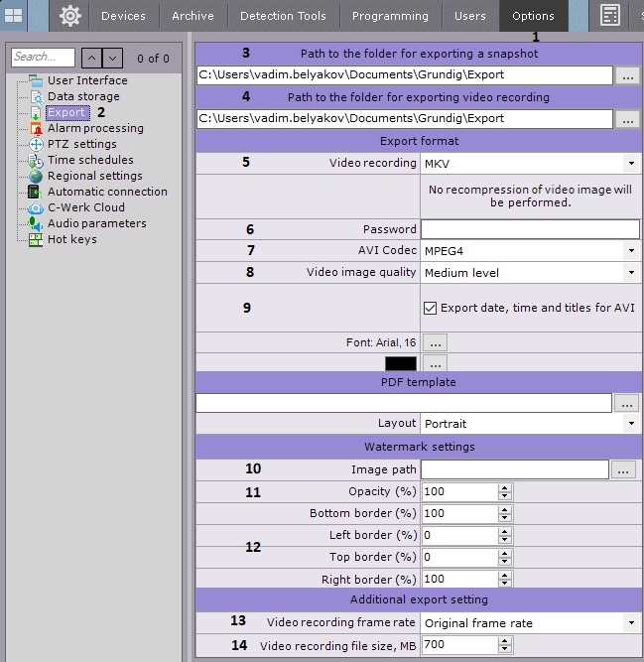Open the Video recording format dropdown

(x=530, y=163)
